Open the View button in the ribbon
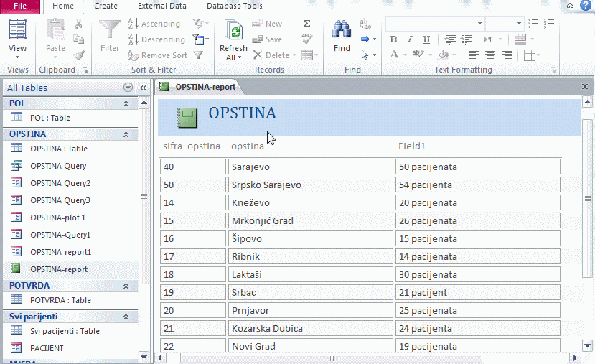 coord(17,39)
